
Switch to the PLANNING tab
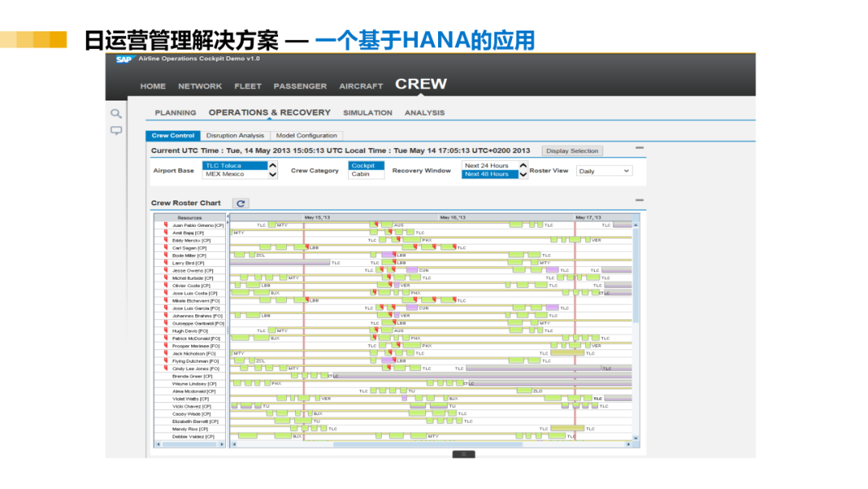coord(175,113)
